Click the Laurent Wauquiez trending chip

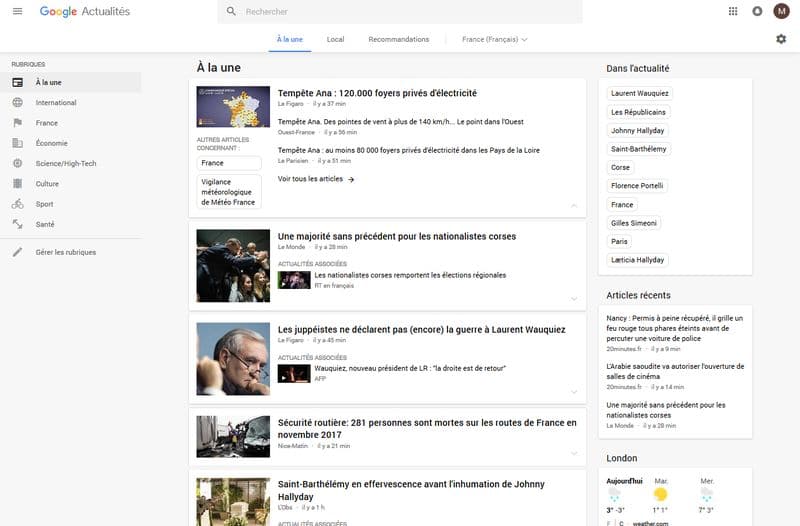(x=639, y=93)
